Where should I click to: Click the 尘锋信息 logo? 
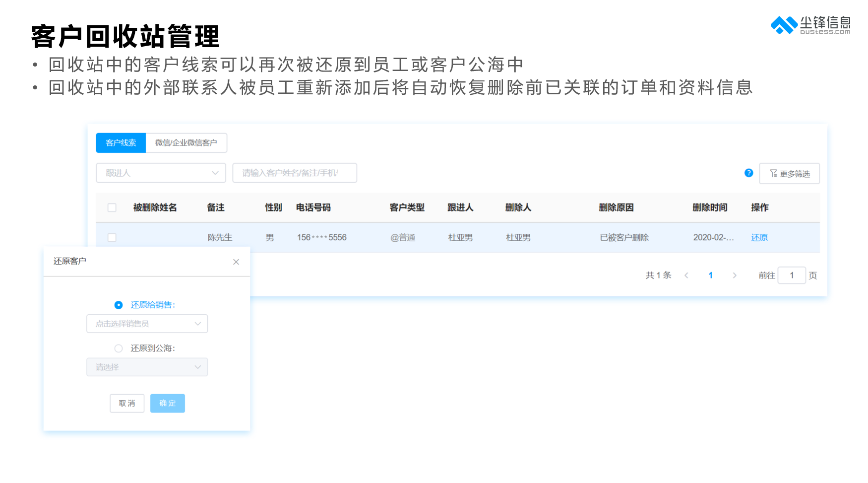[x=810, y=25]
